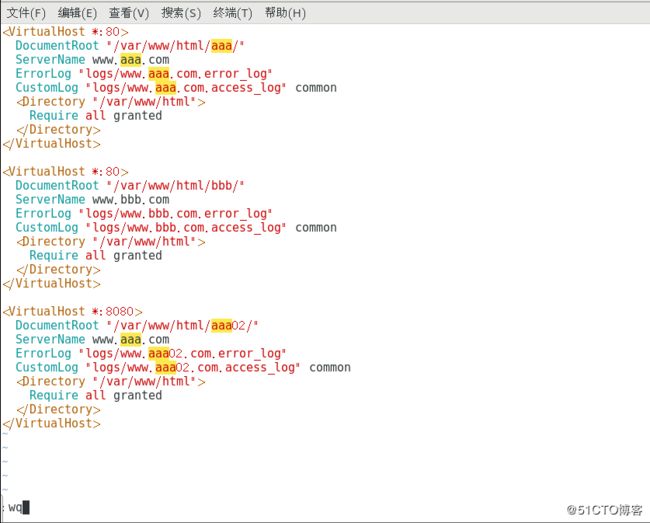Place cursor on first VirtualHost *:80 line
Viewport: 650px width, 523px height.
pyautogui.click(x=65, y=32)
